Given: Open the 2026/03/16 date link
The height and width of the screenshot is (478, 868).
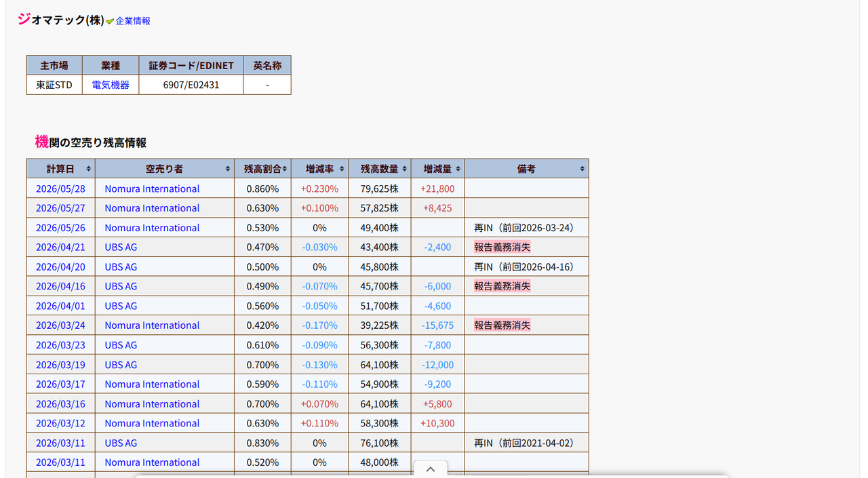Looking at the screenshot, I should (x=60, y=404).
